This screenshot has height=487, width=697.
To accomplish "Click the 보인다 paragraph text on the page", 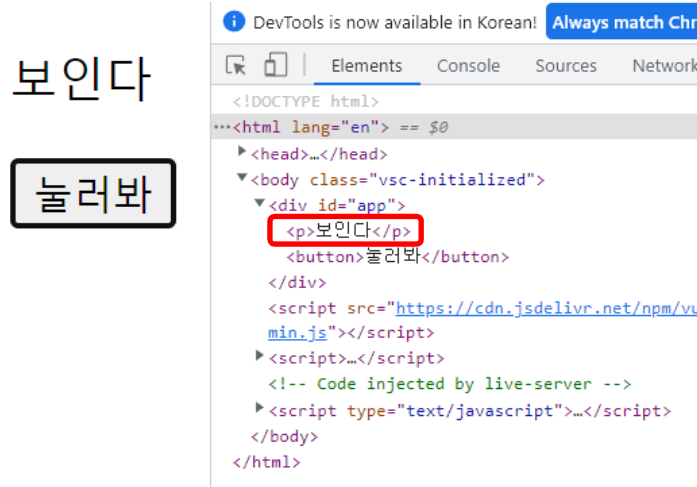I will pos(82,79).
